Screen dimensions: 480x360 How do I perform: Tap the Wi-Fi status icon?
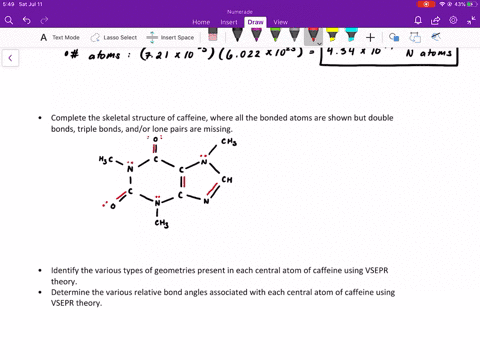coord(442,4)
